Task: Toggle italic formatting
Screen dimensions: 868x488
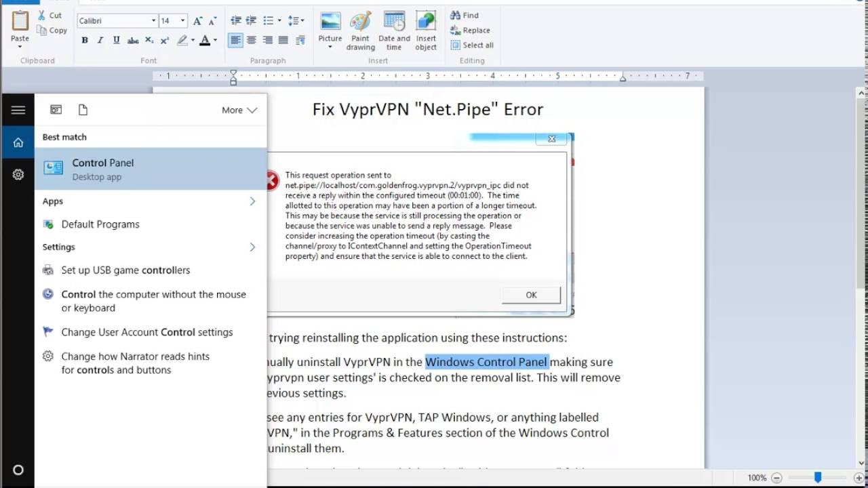Action: click(x=100, y=41)
